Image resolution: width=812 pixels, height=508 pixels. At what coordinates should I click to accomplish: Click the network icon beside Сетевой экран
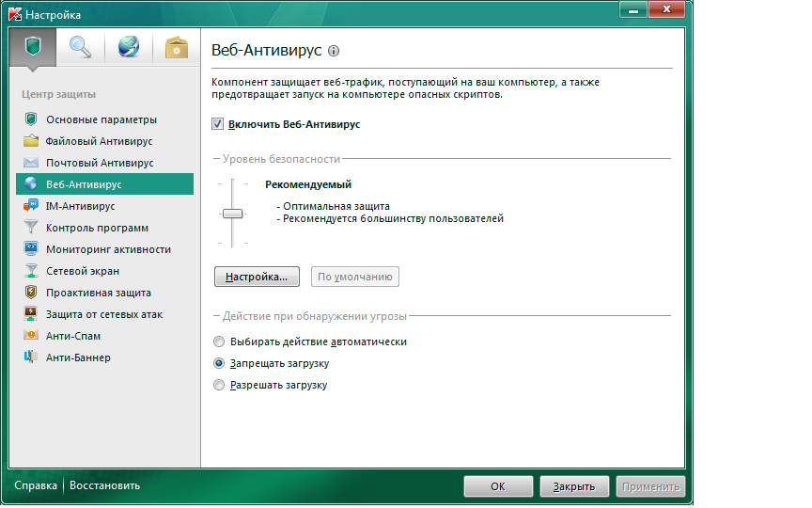[31, 271]
